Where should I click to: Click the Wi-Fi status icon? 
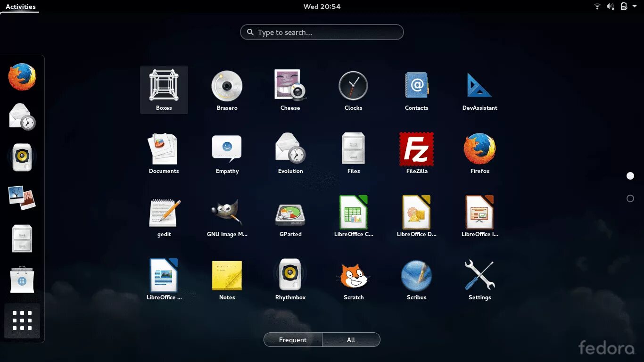tap(597, 7)
